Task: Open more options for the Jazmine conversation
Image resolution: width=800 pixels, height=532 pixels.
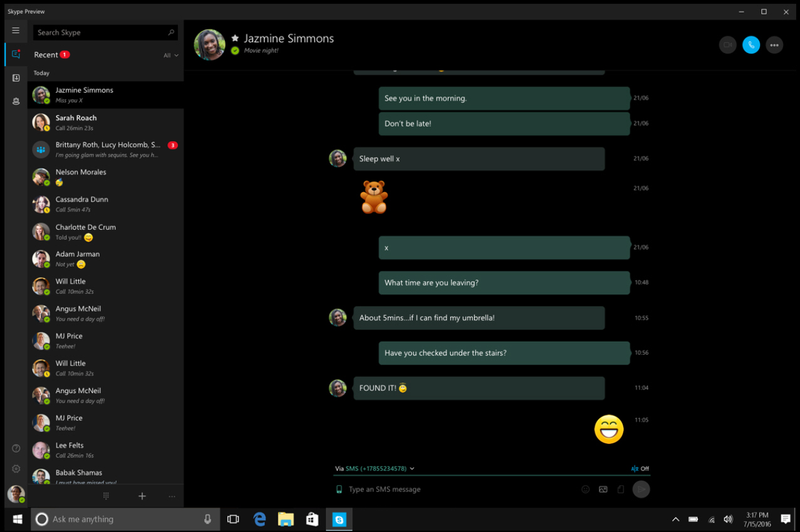Action: [774, 44]
